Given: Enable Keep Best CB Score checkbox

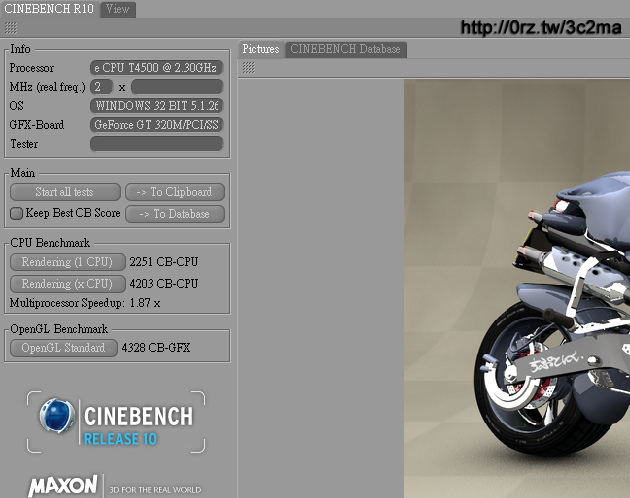Looking at the screenshot, I should coord(16,213).
